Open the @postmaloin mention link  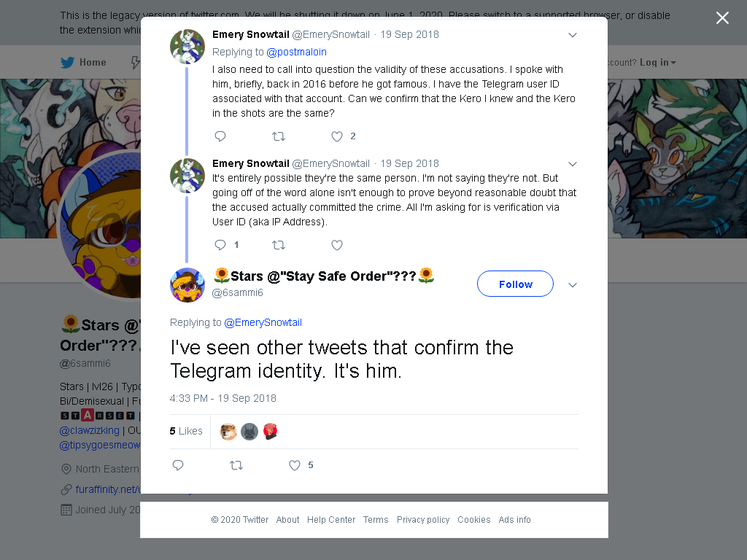(x=296, y=52)
